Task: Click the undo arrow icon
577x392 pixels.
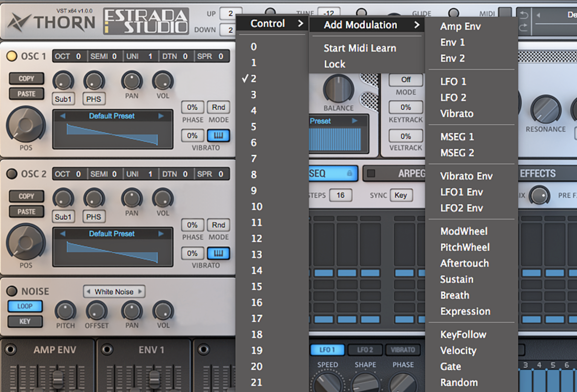Action: click(524, 15)
